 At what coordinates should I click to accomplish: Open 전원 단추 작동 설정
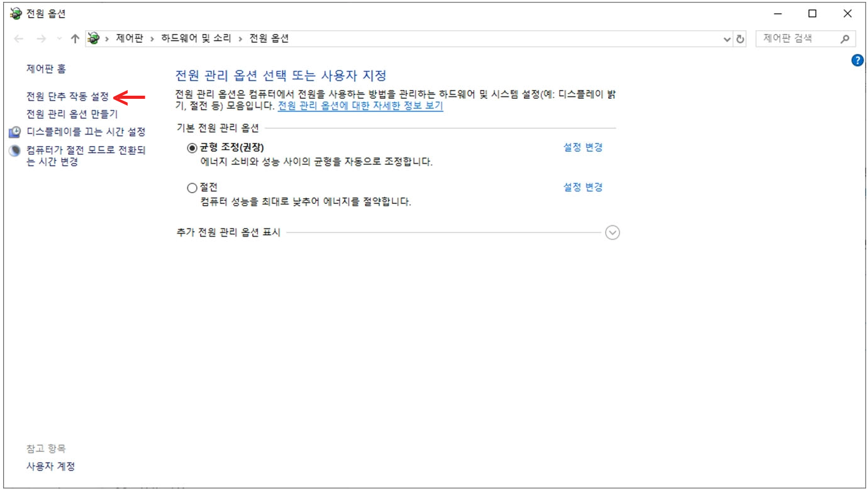coord(67,97)
